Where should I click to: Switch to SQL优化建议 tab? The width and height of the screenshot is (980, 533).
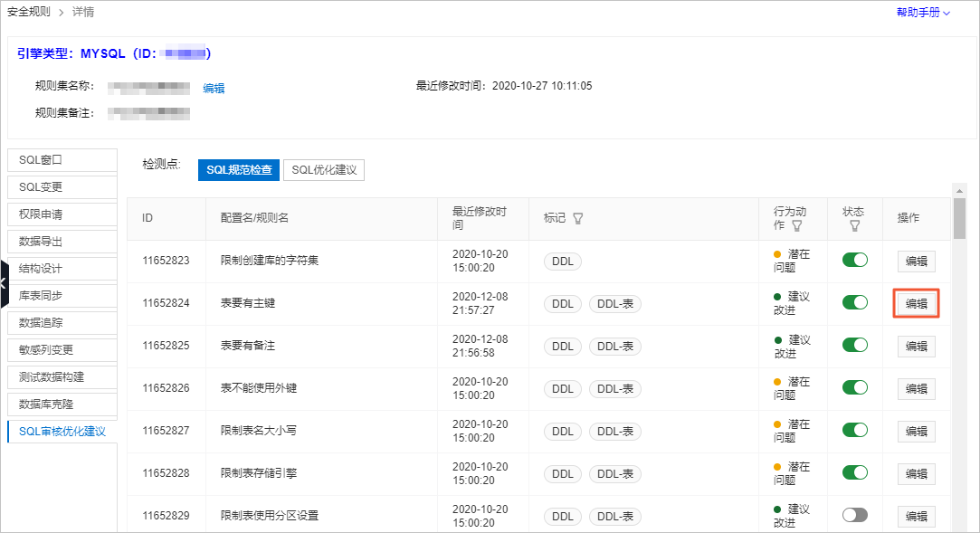click(x=324, y=170)
